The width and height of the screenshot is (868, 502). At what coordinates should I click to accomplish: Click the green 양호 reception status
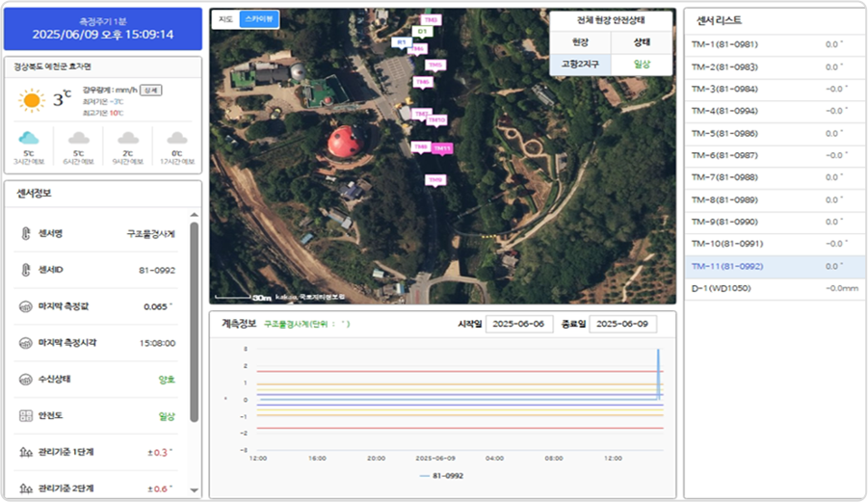point(167,380)
